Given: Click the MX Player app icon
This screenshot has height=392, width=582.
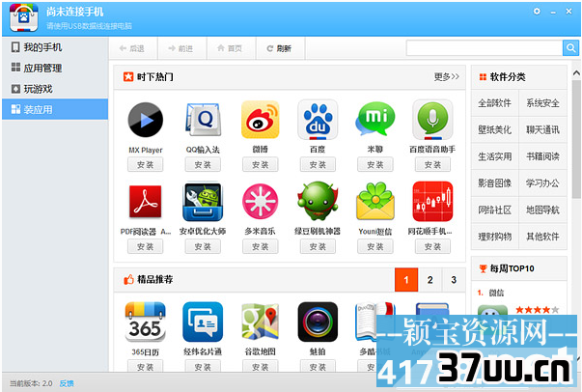Looking at the screenshot, I should [x=145, y=120].
